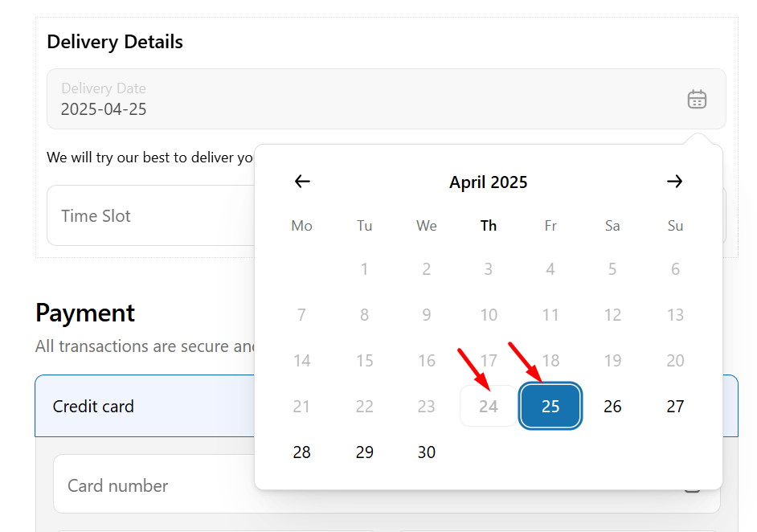This screenshot has width=757, height=532.
Task: Choose April 28 in the date picker
Action: [301, 452]
